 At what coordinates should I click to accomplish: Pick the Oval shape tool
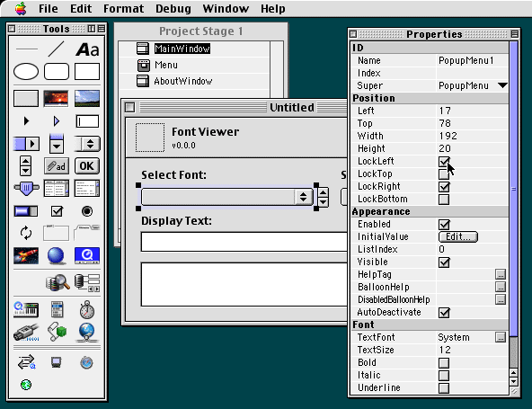[x=26, y=72]
